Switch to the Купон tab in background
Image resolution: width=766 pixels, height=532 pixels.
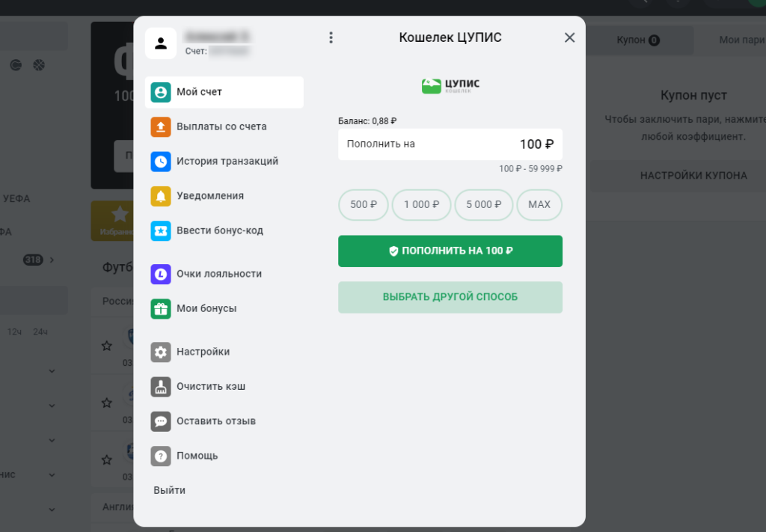pyautogui.click(x=638, y=40)
